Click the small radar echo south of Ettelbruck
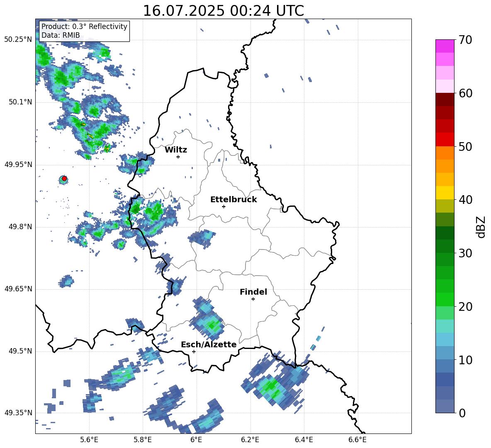 point(202,238)
